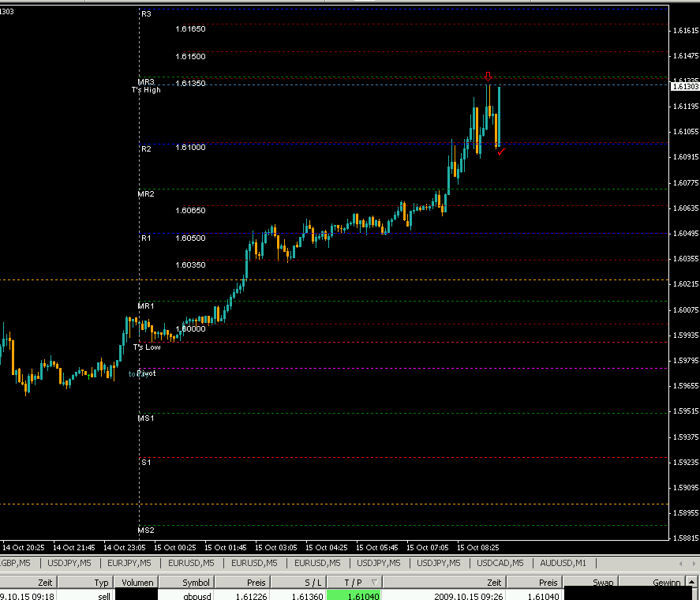Switch to the EURJPY,M5 chart tab
This screenshot has height=600, width=700.
[x=129, y=563]
